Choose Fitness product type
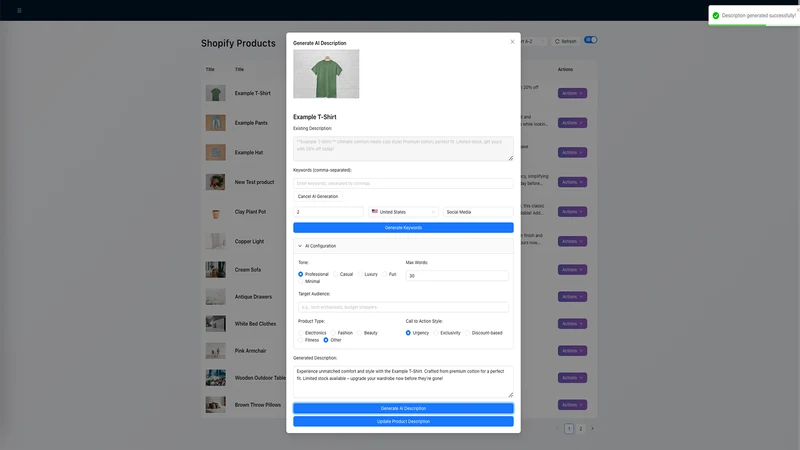Viewport: 800px width, 450px height. (301, 340)
